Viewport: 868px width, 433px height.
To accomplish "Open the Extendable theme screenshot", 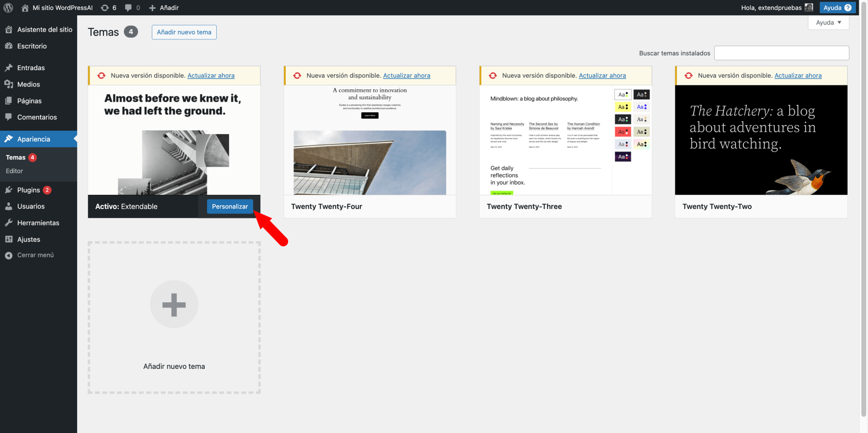I will 174,140.
